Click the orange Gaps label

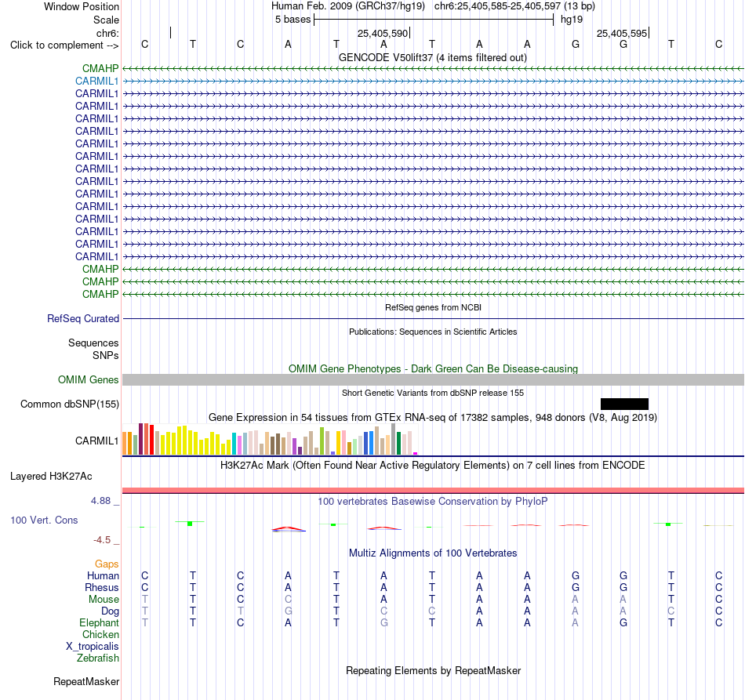[x=107, y=564]
